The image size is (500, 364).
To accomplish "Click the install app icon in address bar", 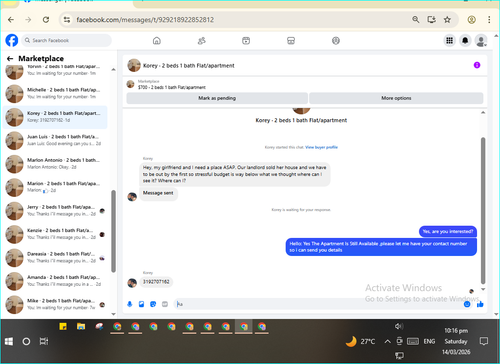I will click(432, 19).
